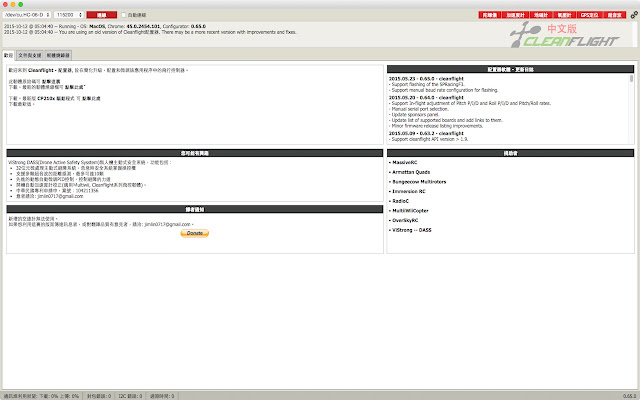Open the MassiveRC sponsor link
The height and width of the screenshot is (400, 640).
[404, 162]
